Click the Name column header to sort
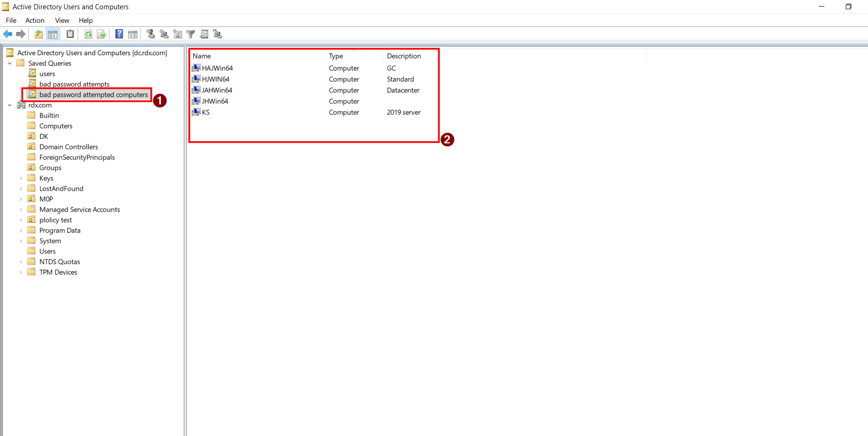Viewport: 868px width, 436px height. [x=201, y=56]
